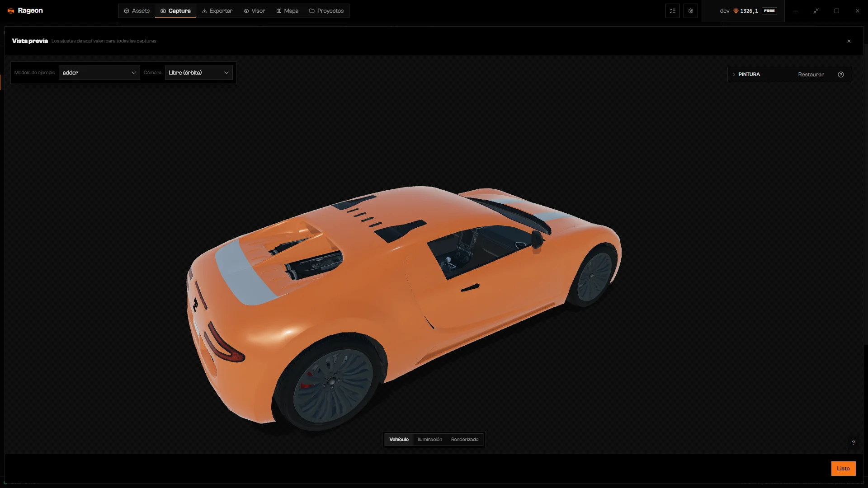
Task: Minimize the Rageon window
Action: (x=795, y=11)
